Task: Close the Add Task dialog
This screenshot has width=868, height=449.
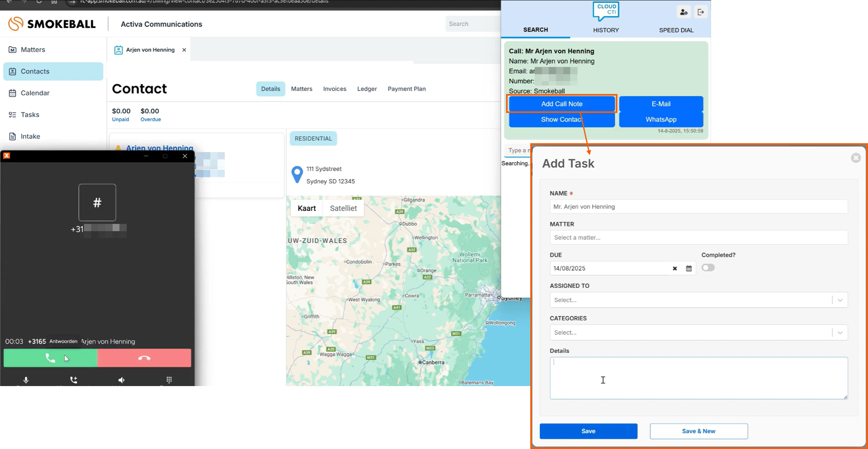Action: 855,158
